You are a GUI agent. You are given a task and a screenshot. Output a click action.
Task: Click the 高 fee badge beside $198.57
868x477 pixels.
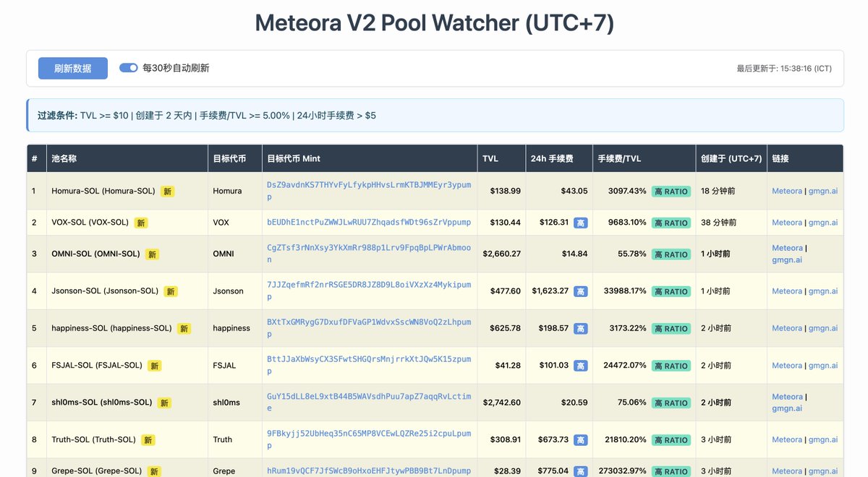pos(581,329)
